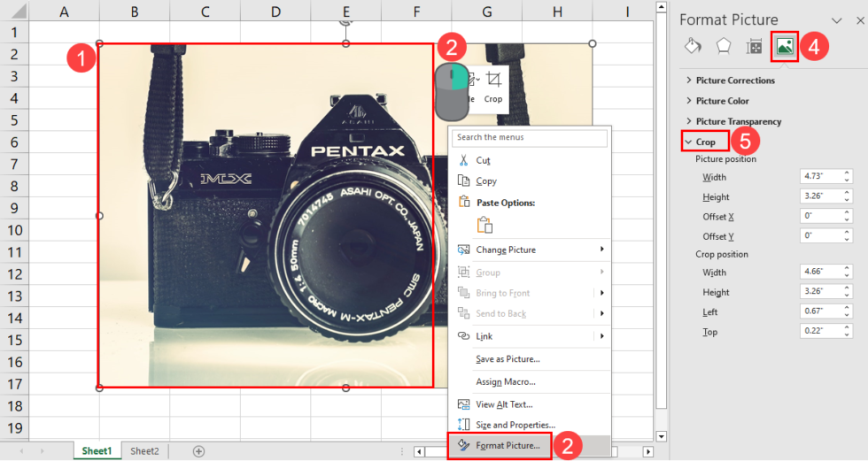The height and width of the screenshot is (461, 868).
Task: Click the Search the menus box
Action: 530,137
